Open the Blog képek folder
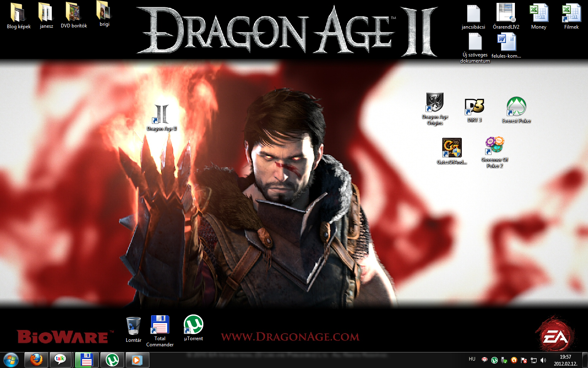This screenshot has height=368, width=588. (x=18, y=16)
